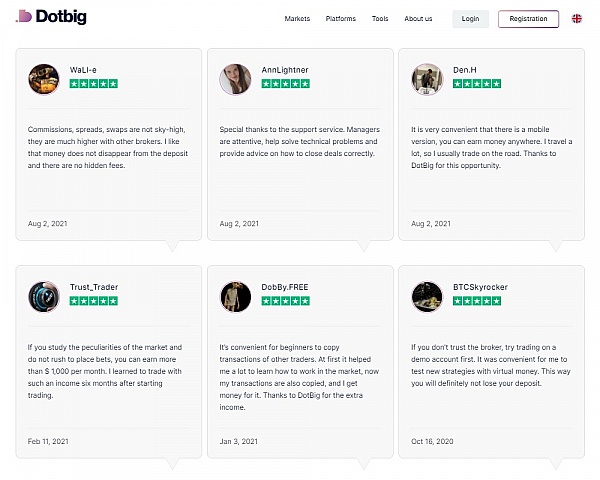Click DobBy.FREE's profile avatar

[x=235, y=296]
